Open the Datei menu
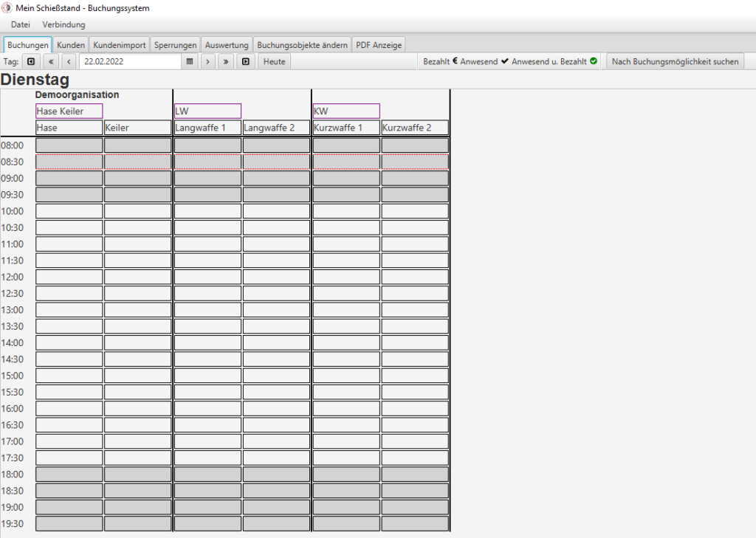Image resolution: width=756 pixels, height=538 pixels. [x=20, y=24]
